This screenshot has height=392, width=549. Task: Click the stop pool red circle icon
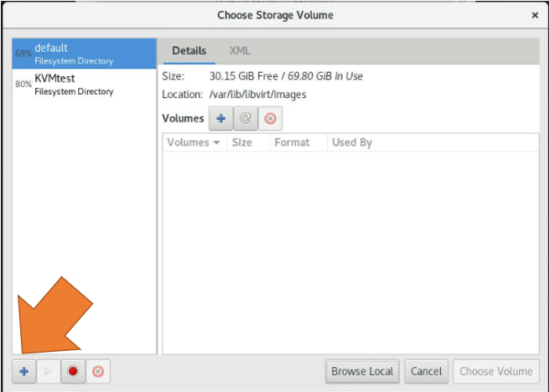coord(73,371)
